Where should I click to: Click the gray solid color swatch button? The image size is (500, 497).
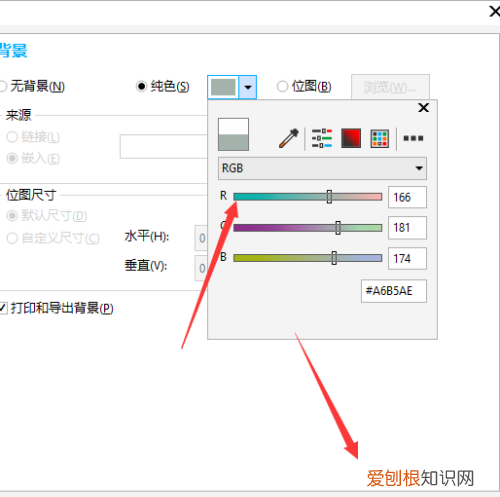coord(223,87)
